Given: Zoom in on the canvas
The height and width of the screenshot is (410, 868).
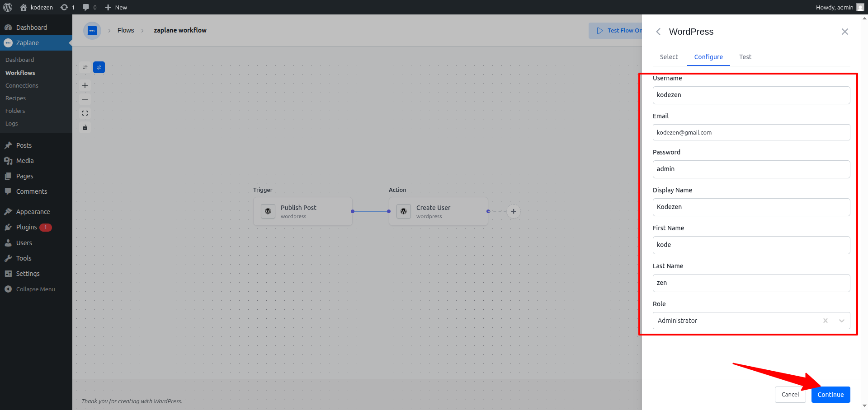Looking at the screenshot, I should click(85, 85).
